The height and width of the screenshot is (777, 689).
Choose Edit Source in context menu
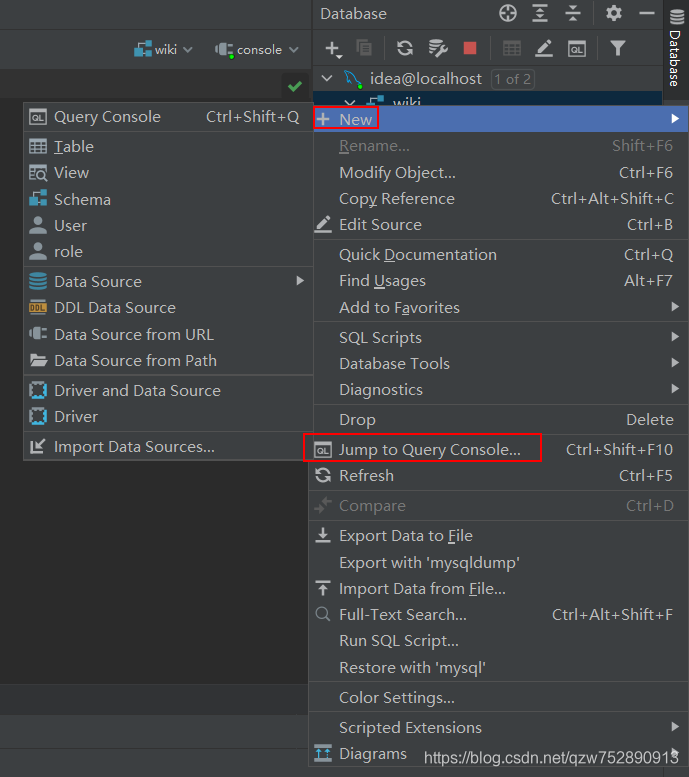click(501, 224)
